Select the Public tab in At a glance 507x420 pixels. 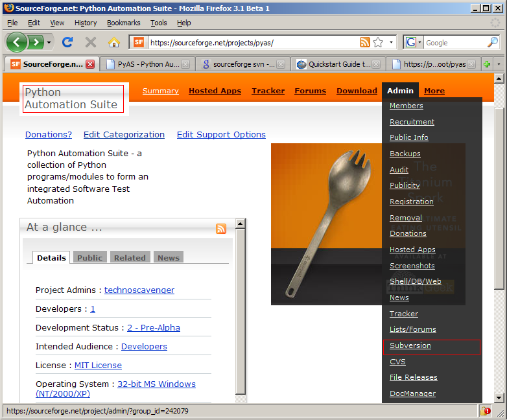tap(90, 258)
